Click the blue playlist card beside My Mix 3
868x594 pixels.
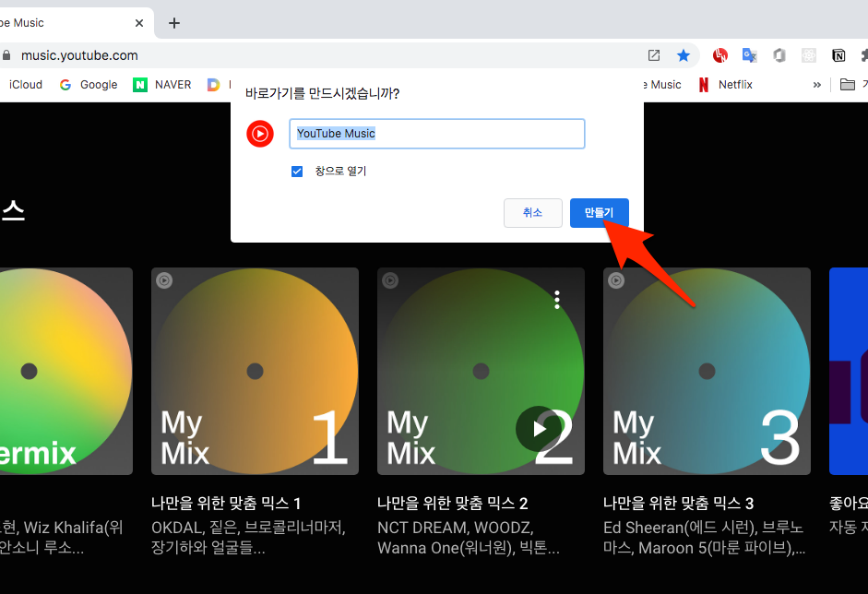point(849,371)
